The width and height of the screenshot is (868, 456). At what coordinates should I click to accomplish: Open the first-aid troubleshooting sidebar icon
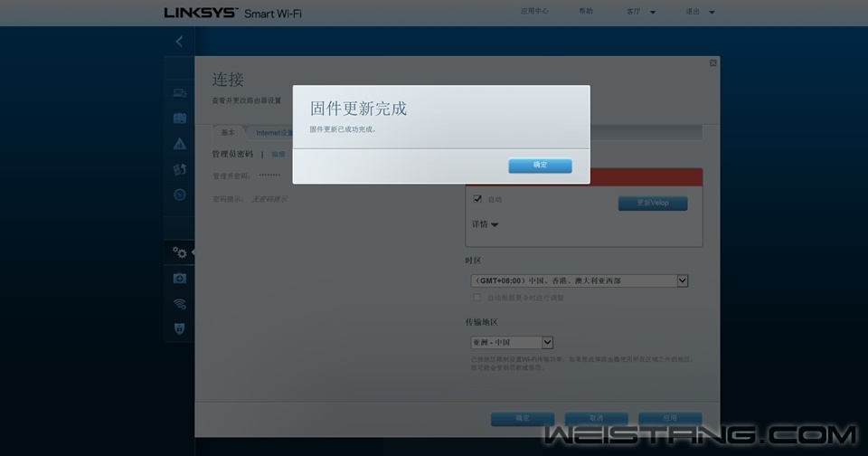tap(179, 279)
